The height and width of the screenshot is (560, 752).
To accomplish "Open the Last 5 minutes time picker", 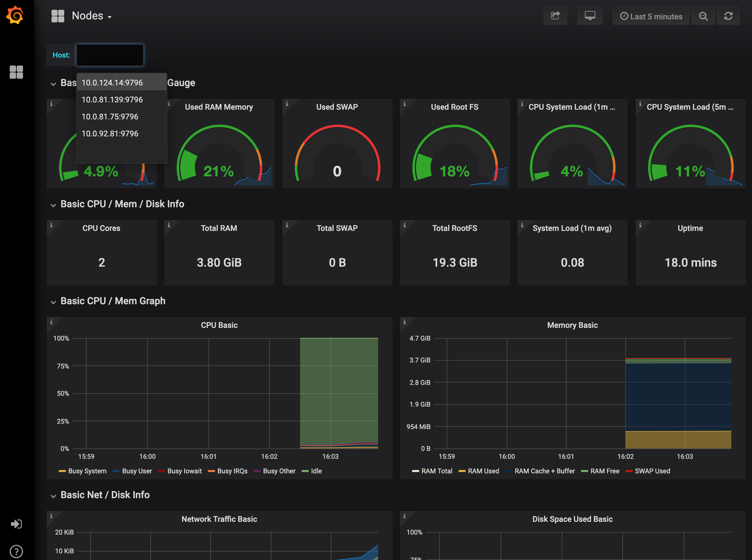I will click(651, 16).
